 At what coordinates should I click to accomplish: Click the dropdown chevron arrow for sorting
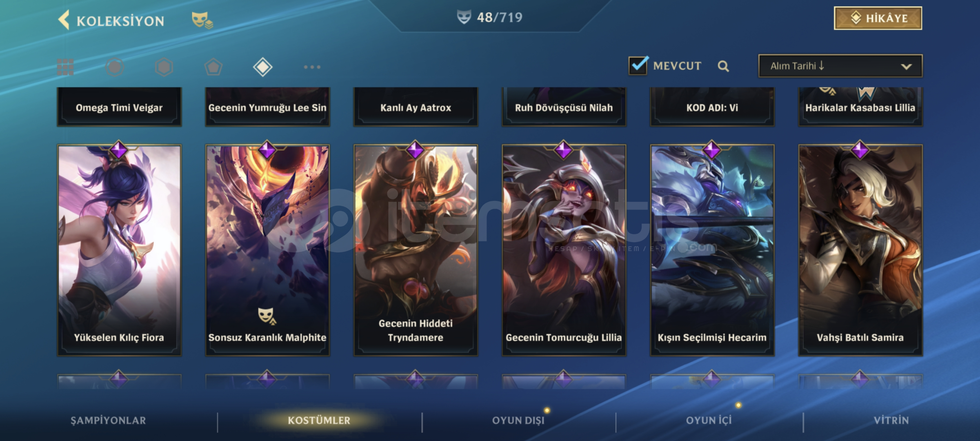pos(906,67)
